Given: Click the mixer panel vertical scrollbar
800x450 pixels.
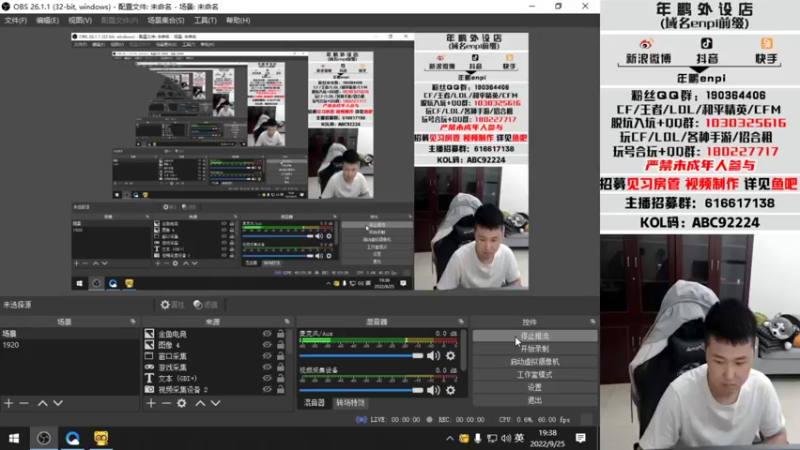Looking at the screenshot, I should (463, 350).
